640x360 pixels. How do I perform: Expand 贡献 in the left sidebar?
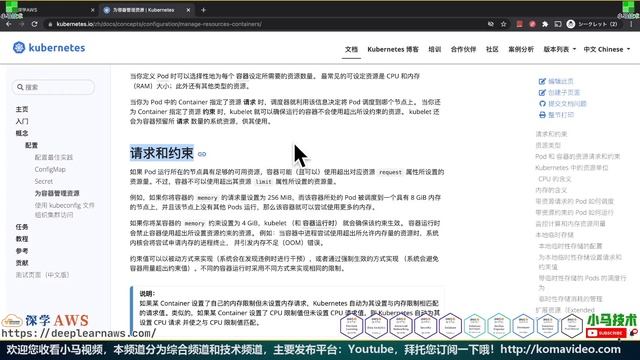[x=22, y=263]
